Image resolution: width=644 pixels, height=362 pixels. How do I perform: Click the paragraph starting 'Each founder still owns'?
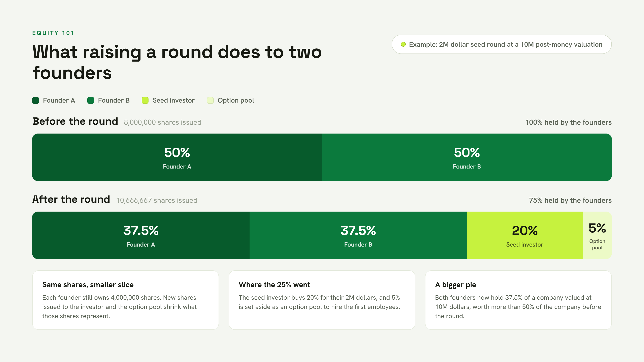(120, 307)
